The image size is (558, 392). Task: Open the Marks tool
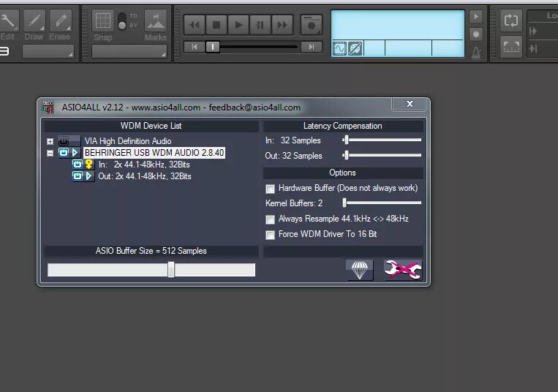click(x=156, y=20)
